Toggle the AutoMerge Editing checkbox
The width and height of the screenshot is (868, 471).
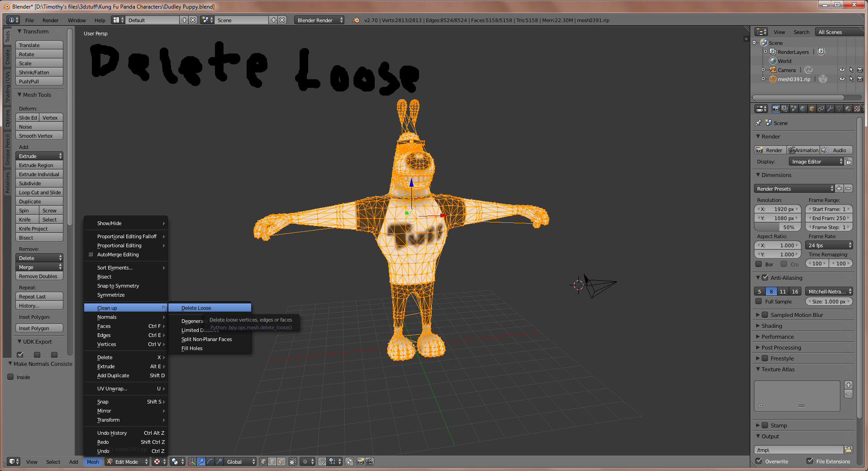(91, 255)
